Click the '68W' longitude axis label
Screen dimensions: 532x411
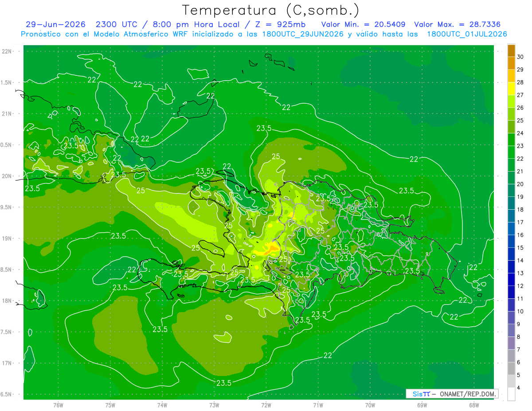point(474,405)
